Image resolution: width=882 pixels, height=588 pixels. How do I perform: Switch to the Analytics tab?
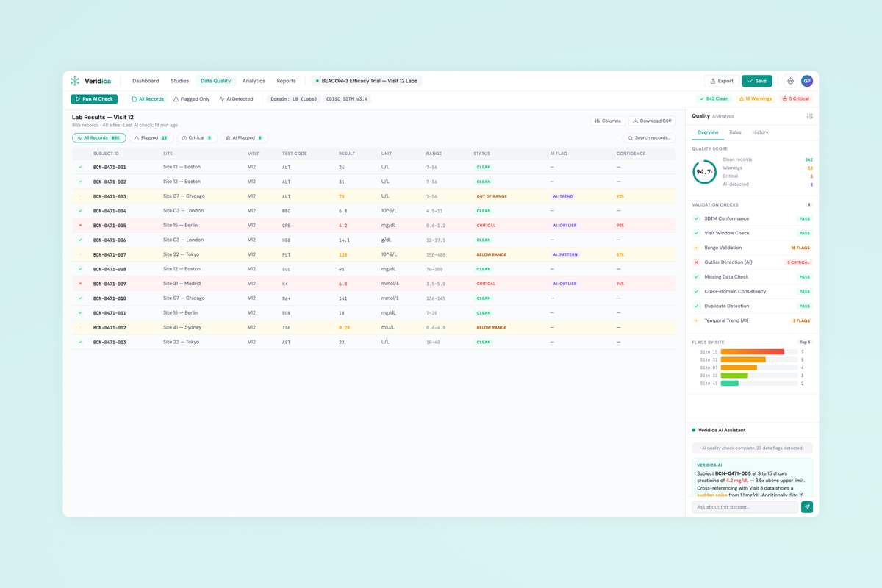tap(254, 81)
